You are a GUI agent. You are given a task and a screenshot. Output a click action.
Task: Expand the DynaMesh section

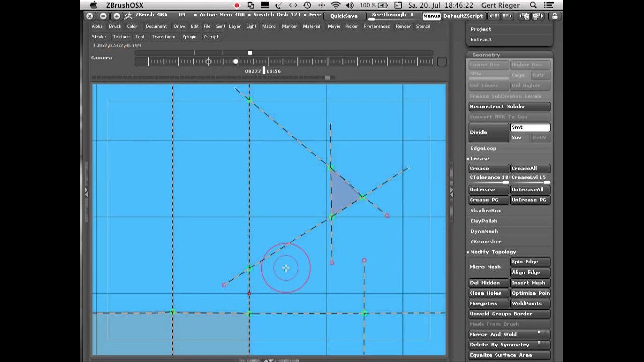484,231
